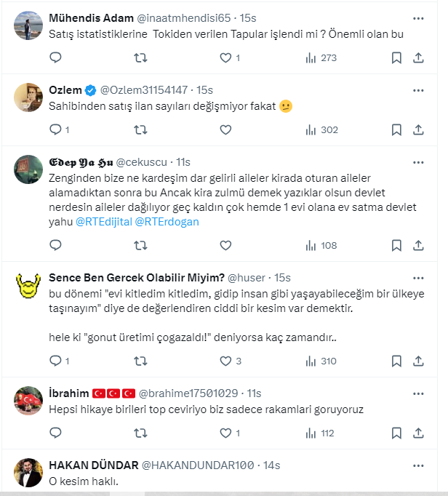Share Ozlem's tweet
Screen dimensions: 448x496
[x=418, y=130]
